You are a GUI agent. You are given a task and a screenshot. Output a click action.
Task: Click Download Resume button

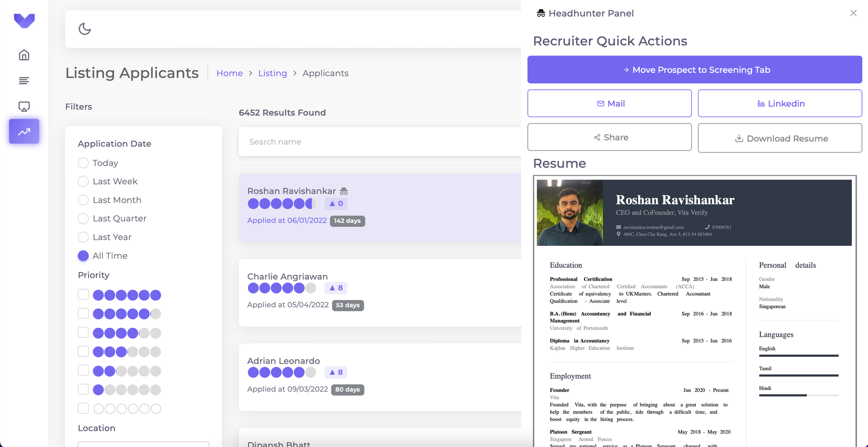[780, 138]
